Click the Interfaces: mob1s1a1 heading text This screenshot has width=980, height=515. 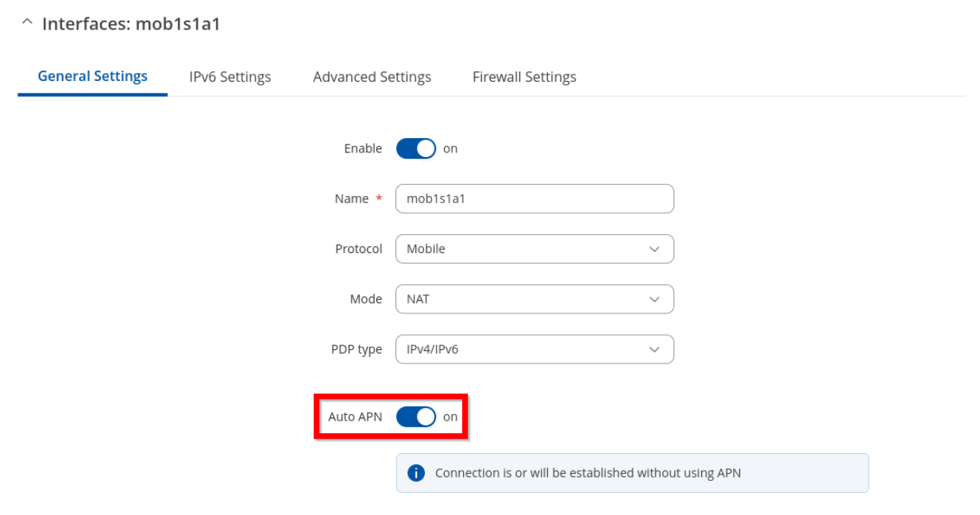tap(131, 24)
